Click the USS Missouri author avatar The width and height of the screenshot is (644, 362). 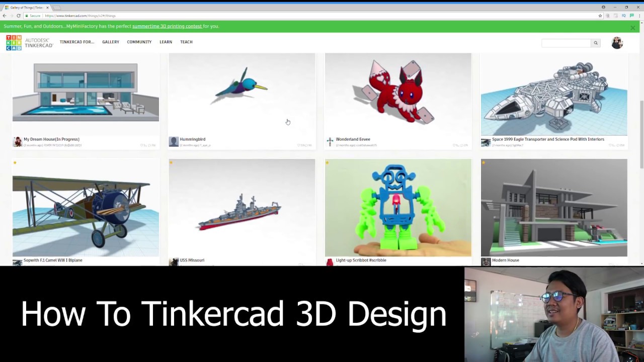tap(174, 262)
